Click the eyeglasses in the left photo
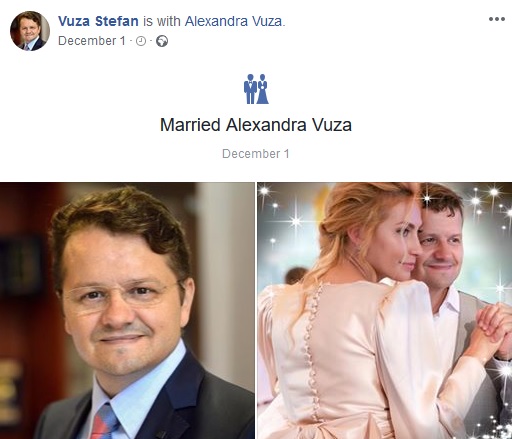Viewport: 512px width, 439px height. coord(123,297)
